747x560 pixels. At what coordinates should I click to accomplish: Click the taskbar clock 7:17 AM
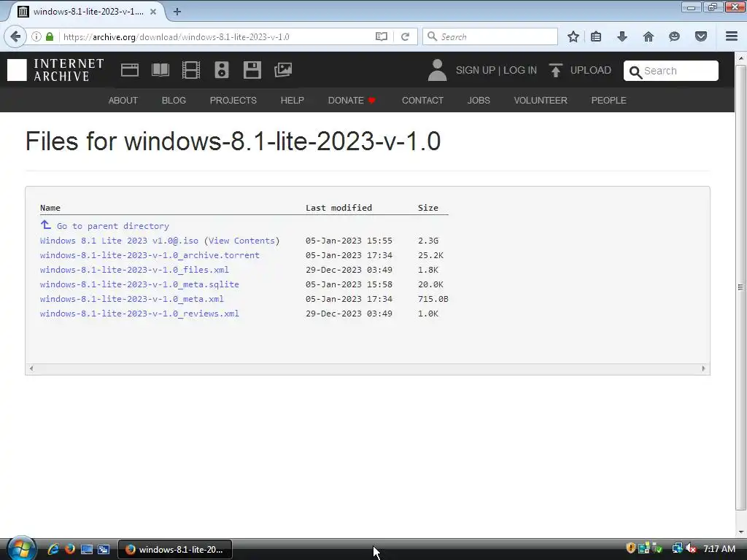[719, 548]
